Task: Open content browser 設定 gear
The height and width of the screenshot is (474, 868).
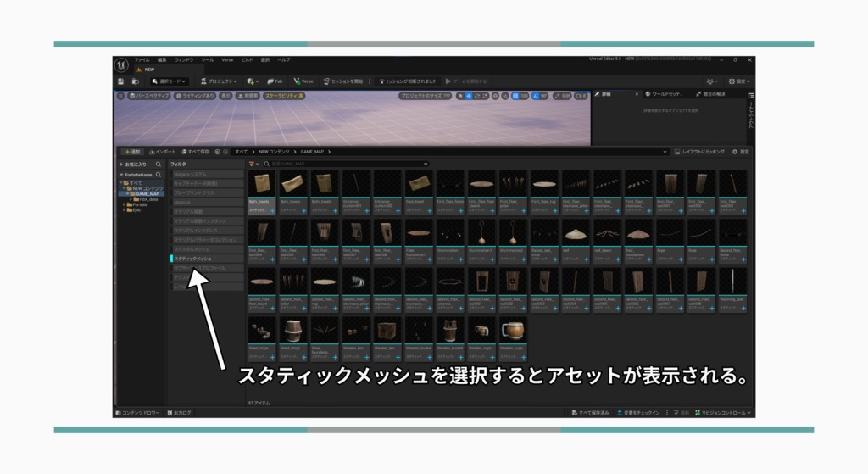Action: click(x=741, y=152)
